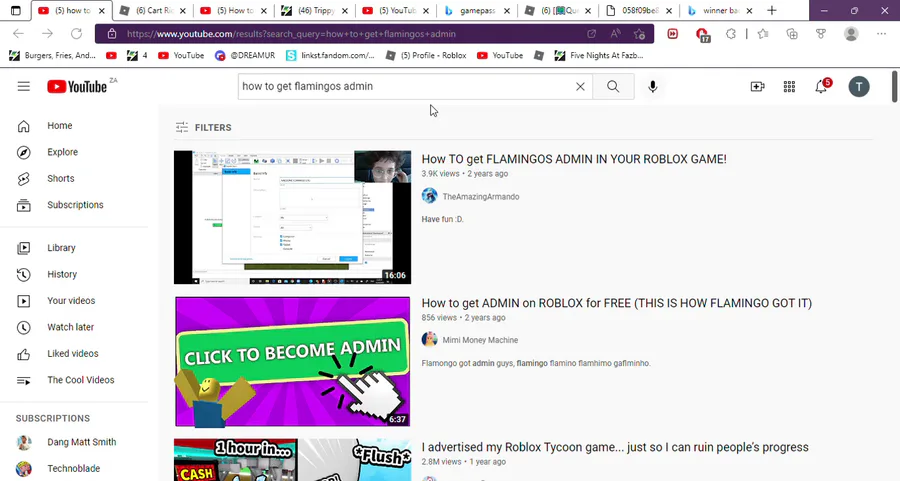Open Edge settings and more menu
The image size is (900, 481).
click(x=882, y=34)
